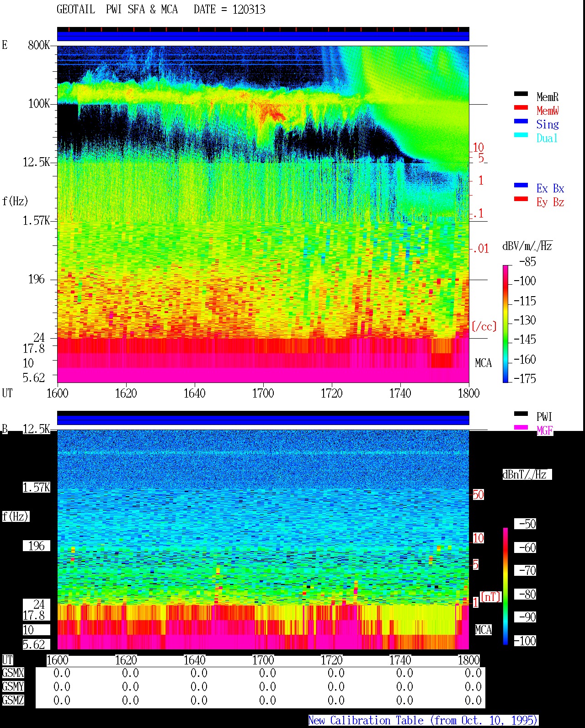Select the blue Ex Bx legend swatch
The image size is (585, 728).
[521, 186]
